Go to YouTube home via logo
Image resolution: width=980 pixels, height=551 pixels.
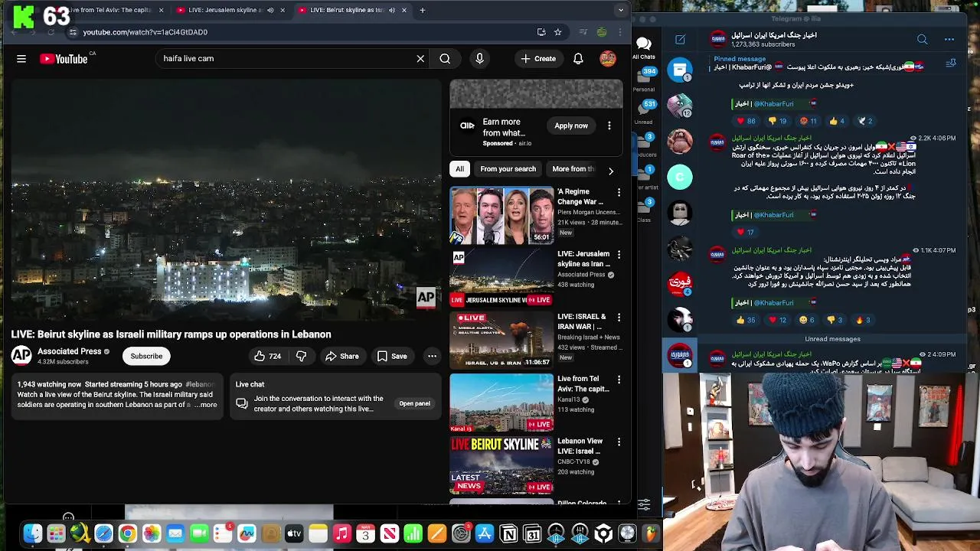(64, 58)
